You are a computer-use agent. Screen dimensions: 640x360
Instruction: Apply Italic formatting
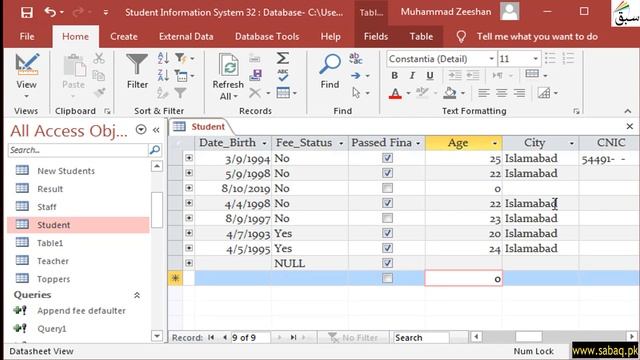tap(412, 76)
